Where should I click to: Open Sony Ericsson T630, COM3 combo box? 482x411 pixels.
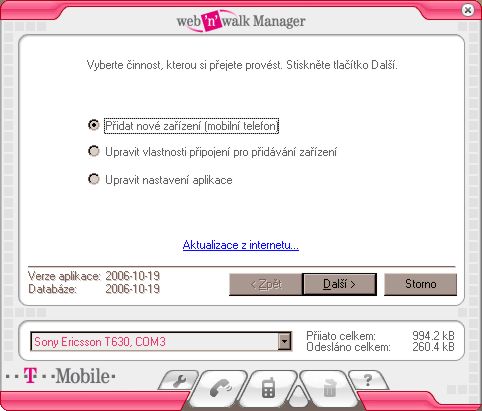coord(161,341)
